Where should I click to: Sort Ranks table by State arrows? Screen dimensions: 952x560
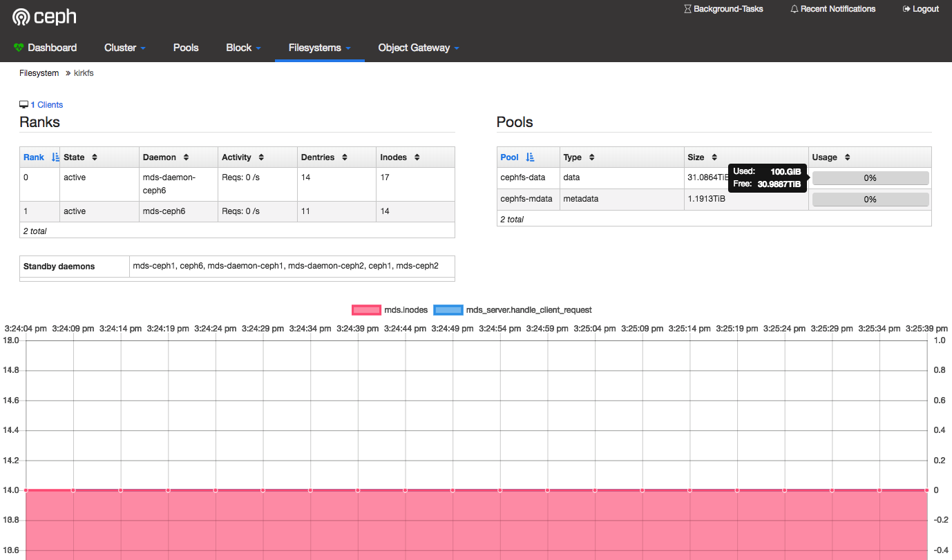tap(95, 157)
